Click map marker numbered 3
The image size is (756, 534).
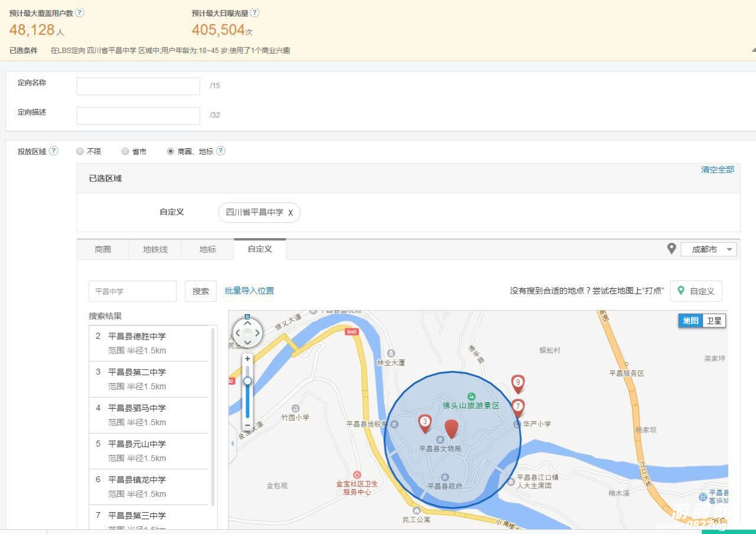click(x=425, y=423)
